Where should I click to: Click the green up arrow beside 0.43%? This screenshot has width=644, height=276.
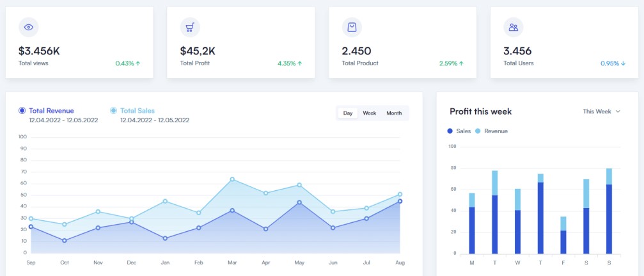click(138, 63)
